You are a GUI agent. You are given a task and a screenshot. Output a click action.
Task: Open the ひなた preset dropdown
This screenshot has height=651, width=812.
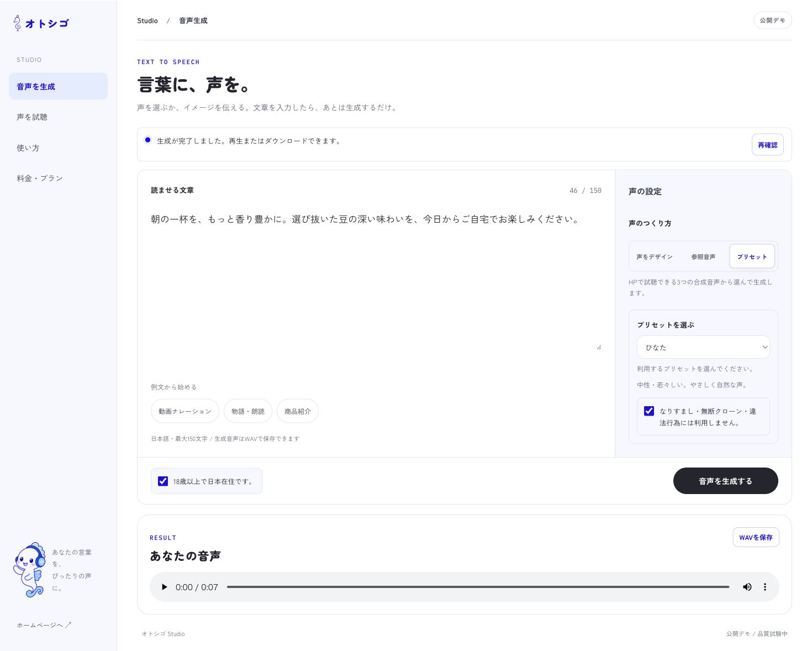click(x=703, y=347)
